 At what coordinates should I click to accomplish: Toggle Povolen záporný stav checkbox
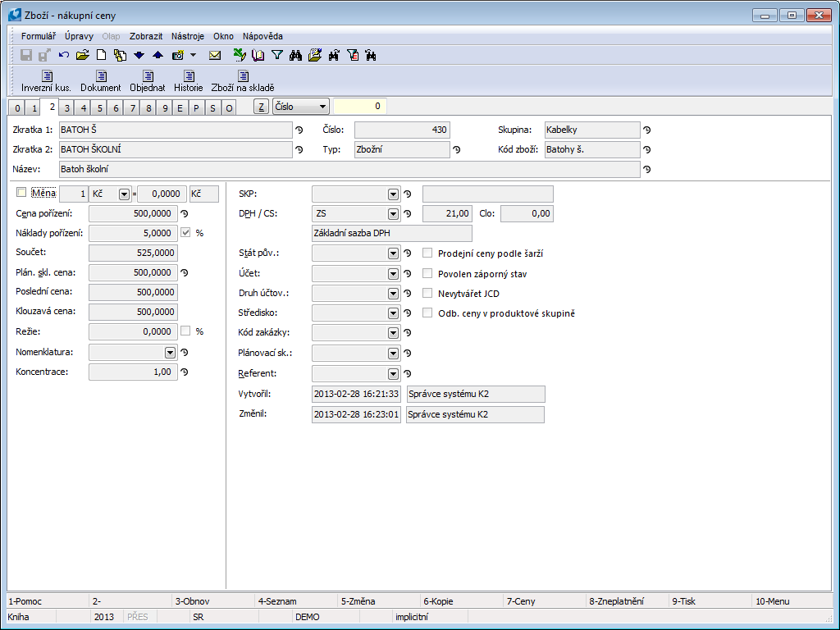(x=427, y=273)
